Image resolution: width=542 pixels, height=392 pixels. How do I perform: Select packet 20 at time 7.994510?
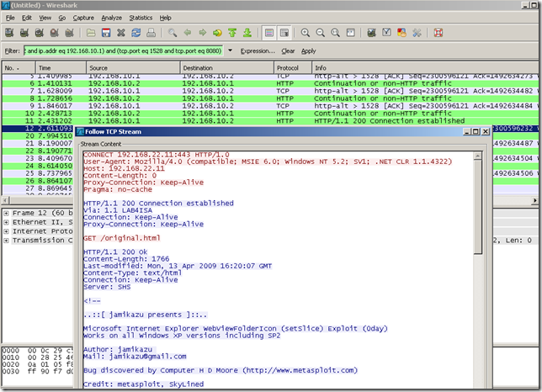[38, 135]
